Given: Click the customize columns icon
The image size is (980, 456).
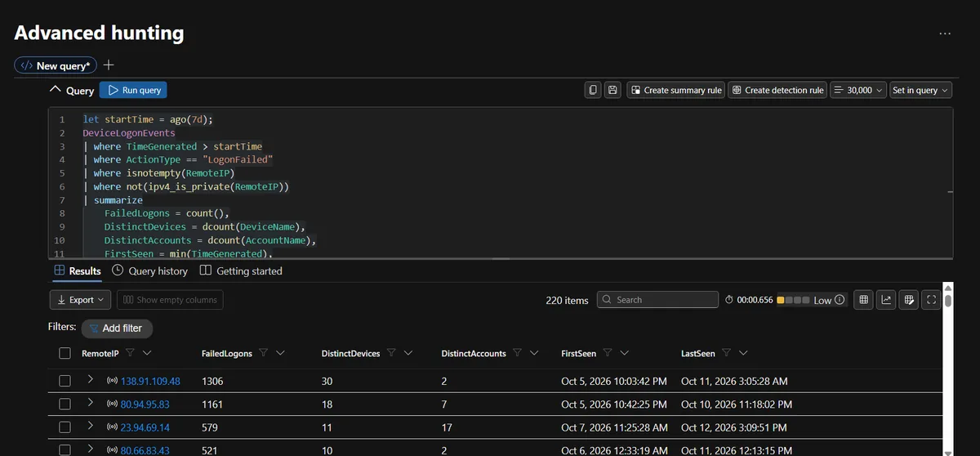Looking at the screenshot, I should pos(908,300).
